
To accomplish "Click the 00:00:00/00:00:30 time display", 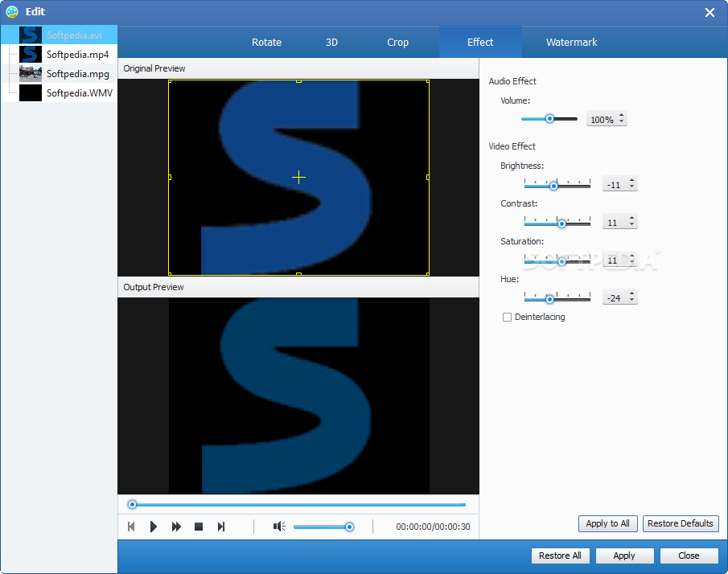I will tap(433, 527).
